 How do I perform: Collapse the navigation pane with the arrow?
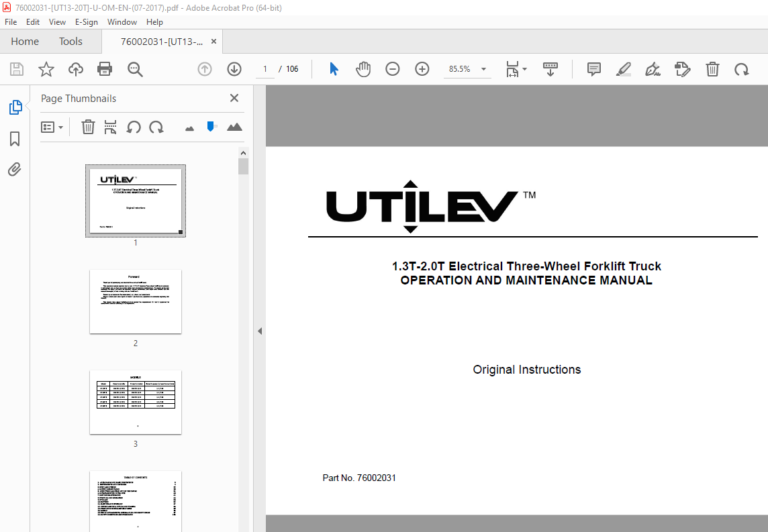point(260,331)
